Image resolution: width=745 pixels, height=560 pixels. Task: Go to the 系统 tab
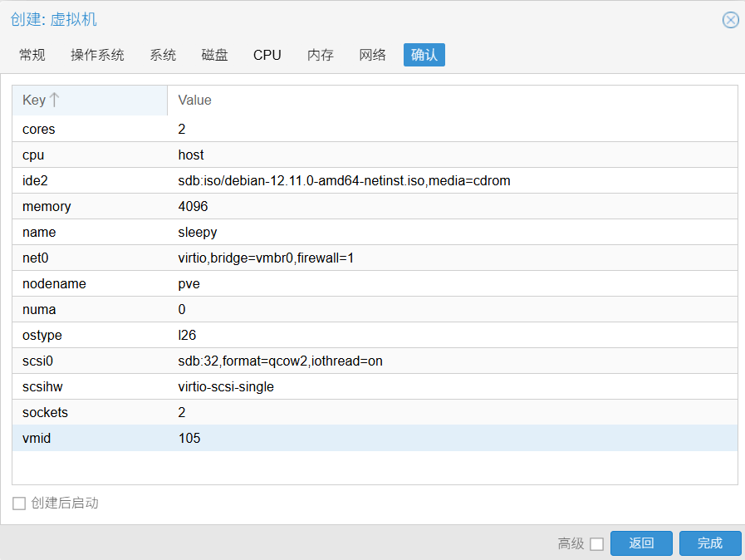163,55
